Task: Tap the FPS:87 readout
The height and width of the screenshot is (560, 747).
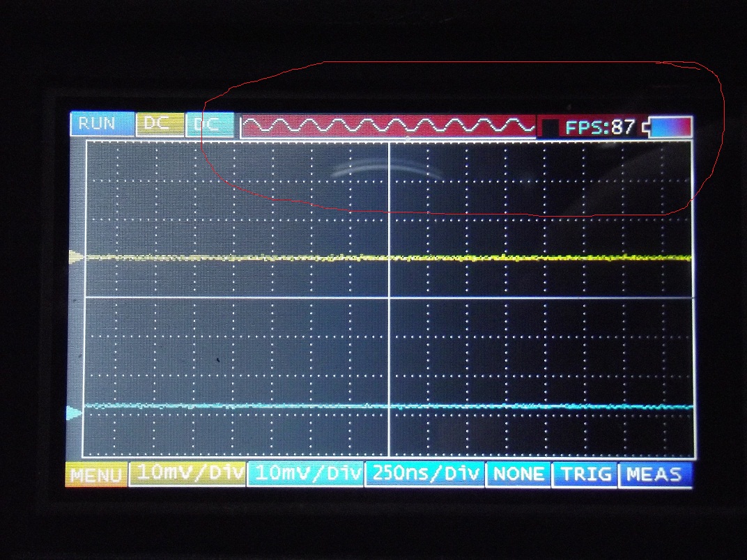Action: (x=599, y=127)
